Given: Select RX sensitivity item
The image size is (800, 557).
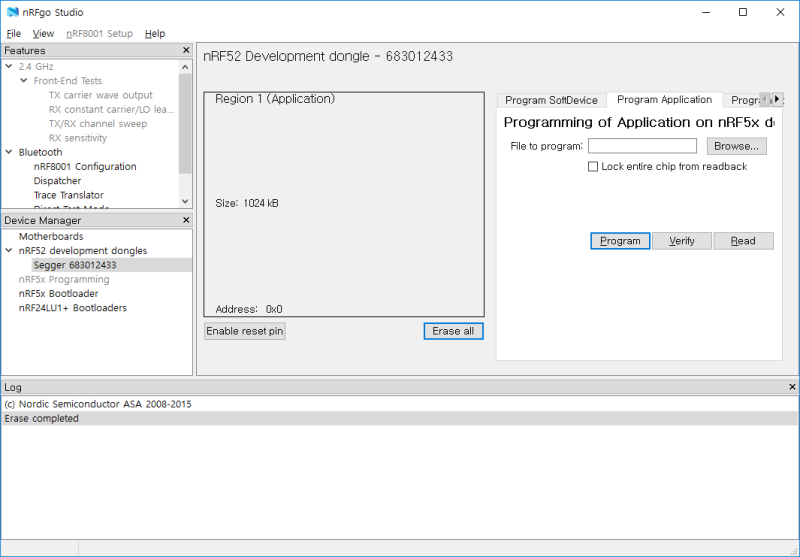Looking at the screenshot, I should tap(78, 138).
